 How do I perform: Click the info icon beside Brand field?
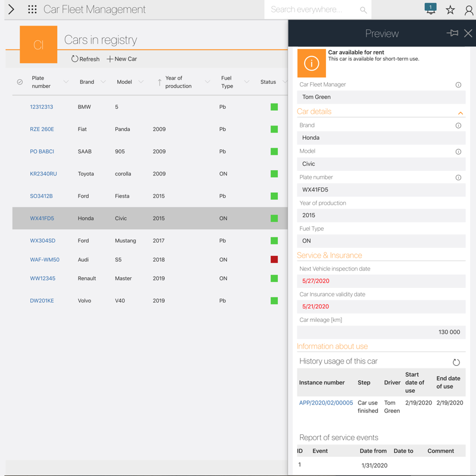458,126
